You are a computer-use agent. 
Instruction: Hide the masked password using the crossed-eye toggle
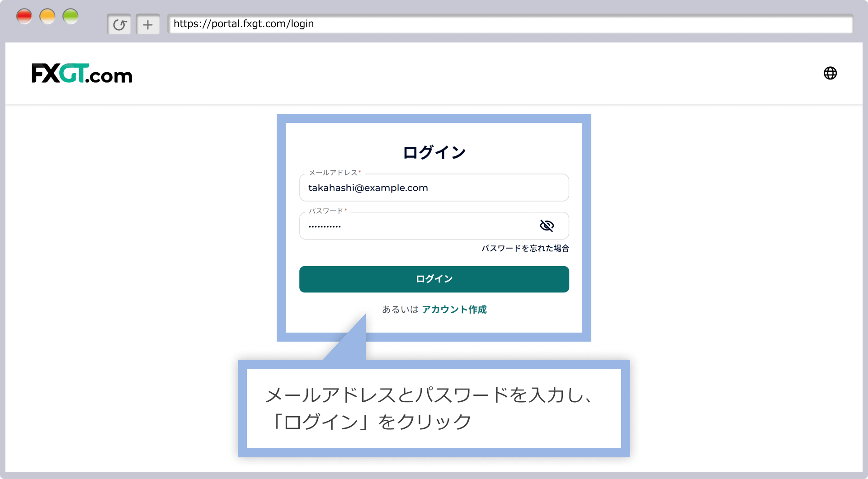(x=547, y=225)
